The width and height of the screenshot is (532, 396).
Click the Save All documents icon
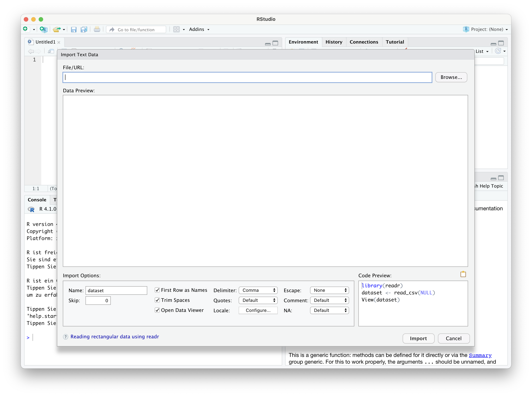pyautogui.click(x=84, y=29)
